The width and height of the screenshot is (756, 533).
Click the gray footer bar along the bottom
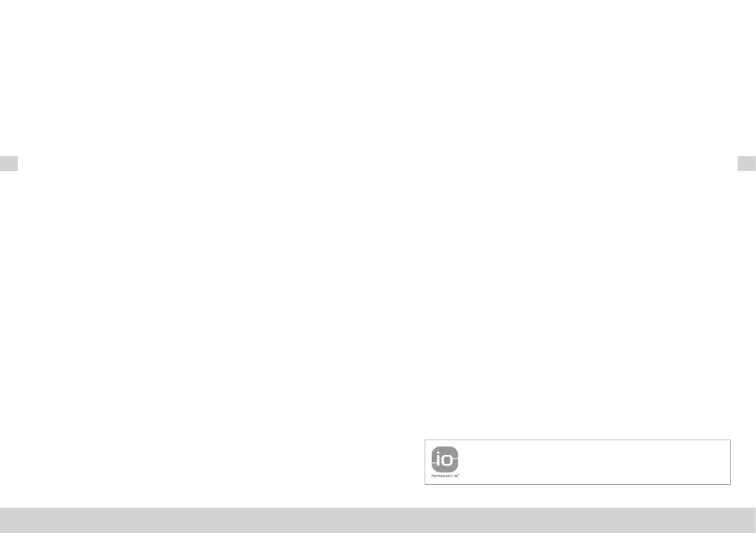(x=378, y=520)
